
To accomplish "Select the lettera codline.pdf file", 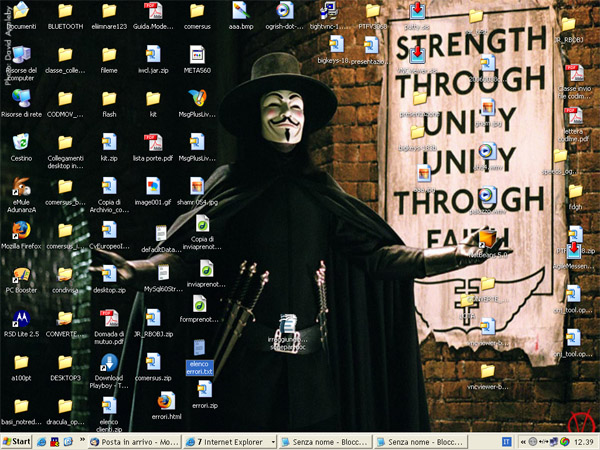I will 573,116.
